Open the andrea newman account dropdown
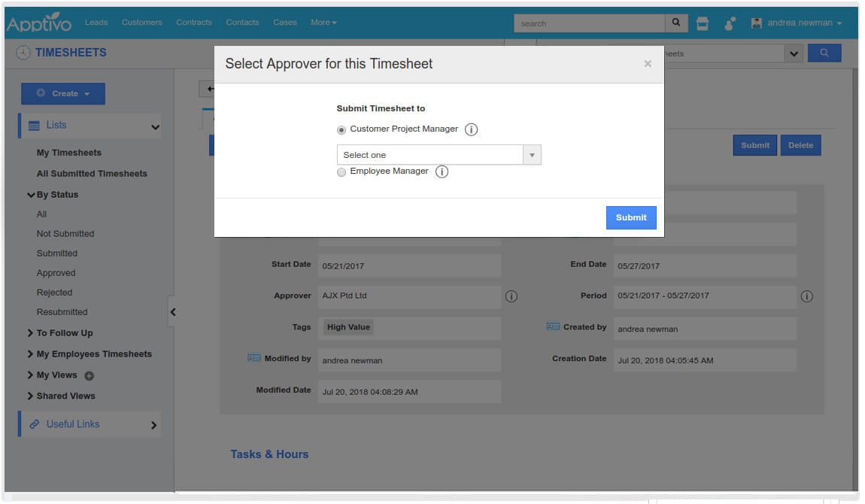Viewport: 865px width, 504px height. point(795,23)
